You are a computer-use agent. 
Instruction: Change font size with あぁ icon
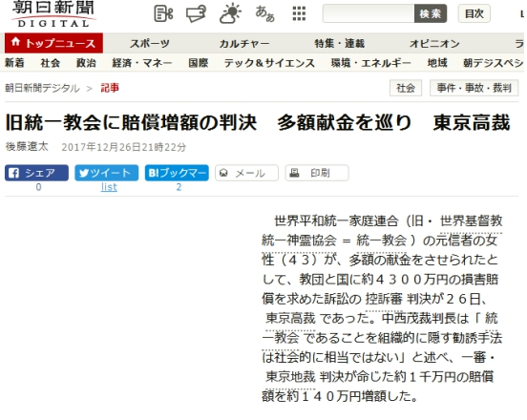tap(264, 13)
